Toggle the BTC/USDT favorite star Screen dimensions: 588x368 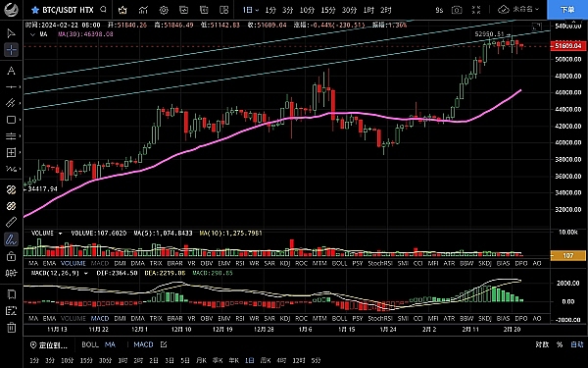tap(35, 10)
